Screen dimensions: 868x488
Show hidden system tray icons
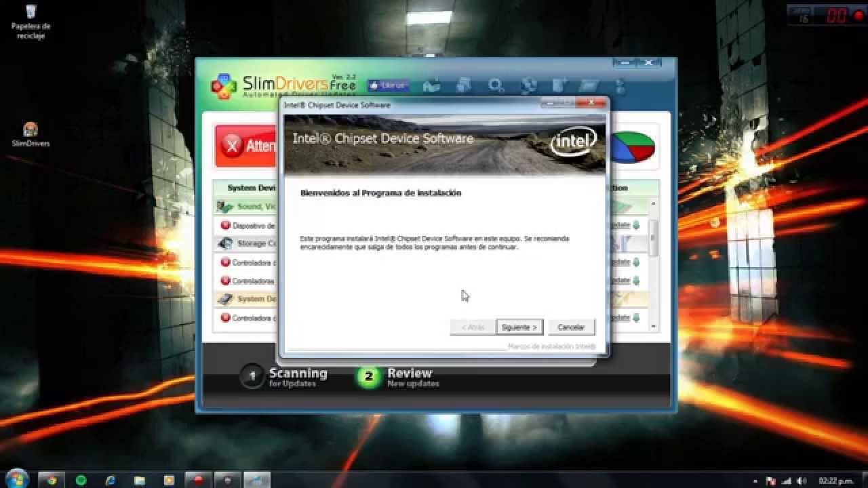[755, 481]
